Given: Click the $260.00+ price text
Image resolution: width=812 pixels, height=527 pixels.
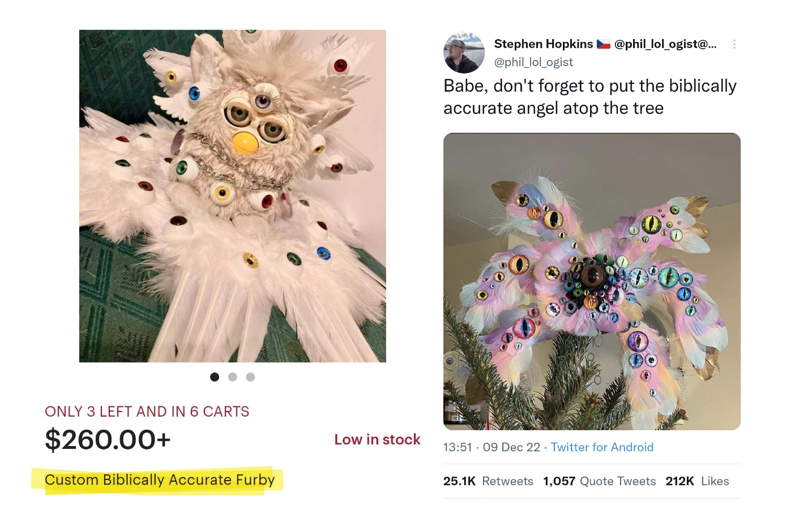Looking at the screenshot, I should (108, 439).
